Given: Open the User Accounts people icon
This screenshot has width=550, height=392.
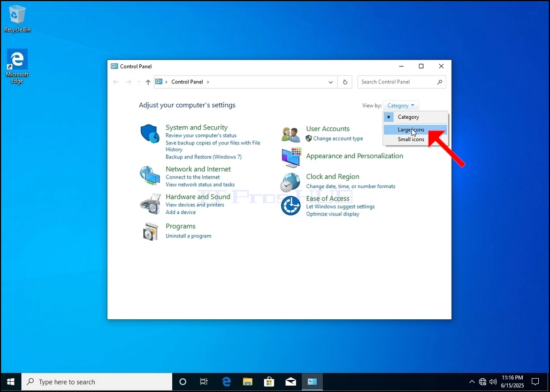Looking at the screenshot, I should pyautogui.click(x=291, y=135).
